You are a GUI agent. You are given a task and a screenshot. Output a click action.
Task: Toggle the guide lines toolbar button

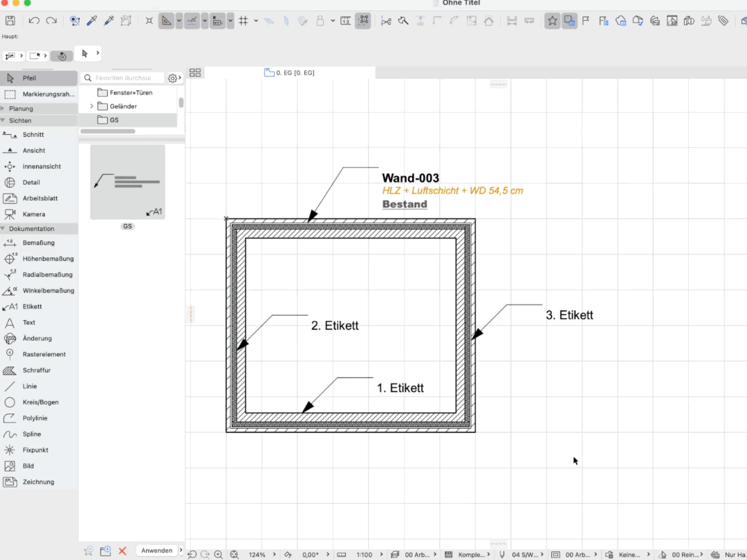[x=192, y=21]
